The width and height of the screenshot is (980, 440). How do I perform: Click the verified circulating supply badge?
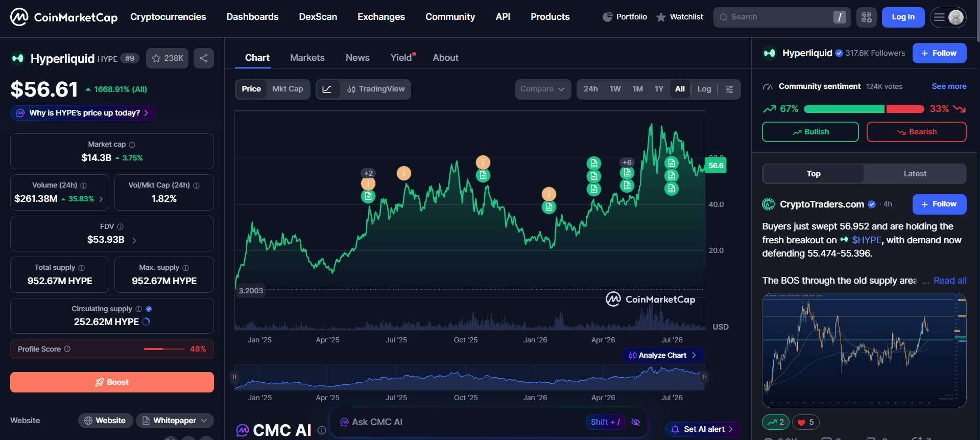tap(149, 309)
